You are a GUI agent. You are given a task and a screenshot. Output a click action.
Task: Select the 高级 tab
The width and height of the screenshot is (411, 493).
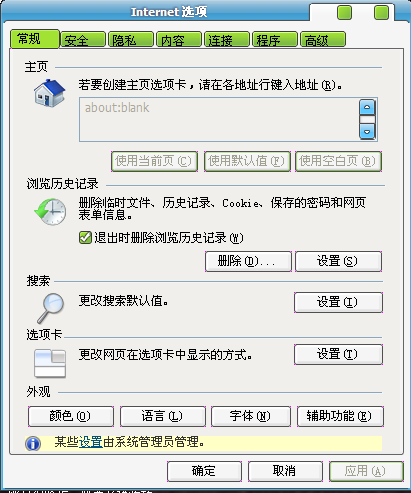click(x=323, y=40)
